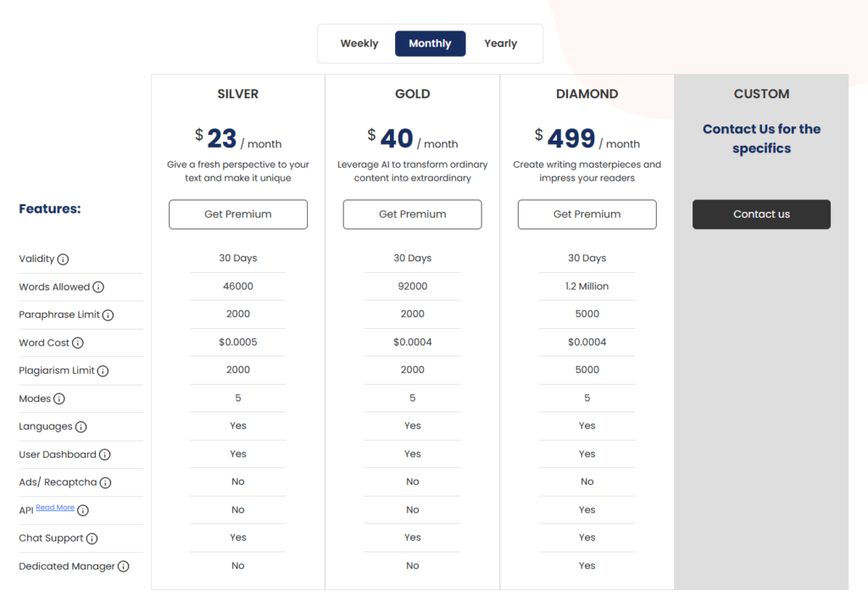Click info icon beside Words Allowed
Image resolution: width=868 pixels, height=601 pixels.
[98, 287]
